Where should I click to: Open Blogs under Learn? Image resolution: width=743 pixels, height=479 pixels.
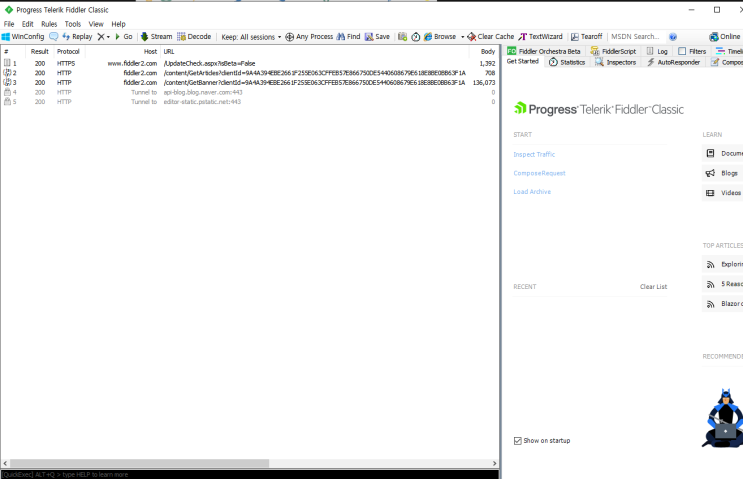(x=722, y=173)
